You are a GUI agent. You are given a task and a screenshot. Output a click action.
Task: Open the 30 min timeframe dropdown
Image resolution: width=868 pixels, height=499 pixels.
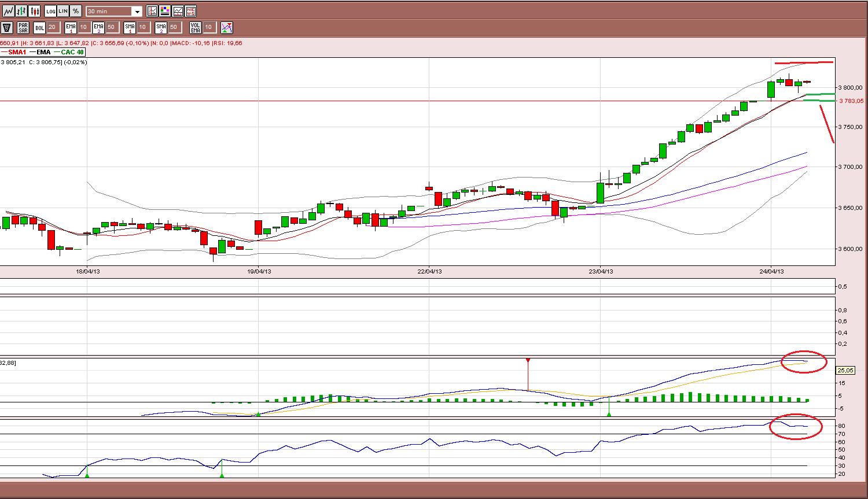pos(114,12)
